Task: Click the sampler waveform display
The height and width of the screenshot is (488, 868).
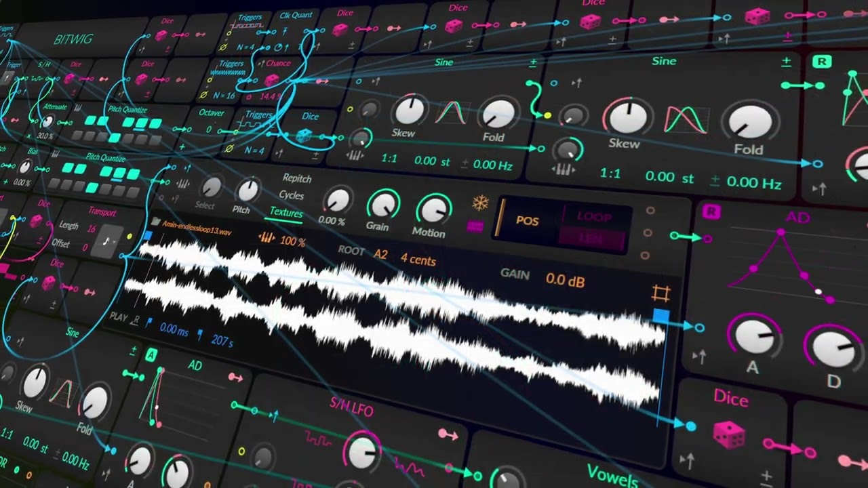Action: (397, 319)
